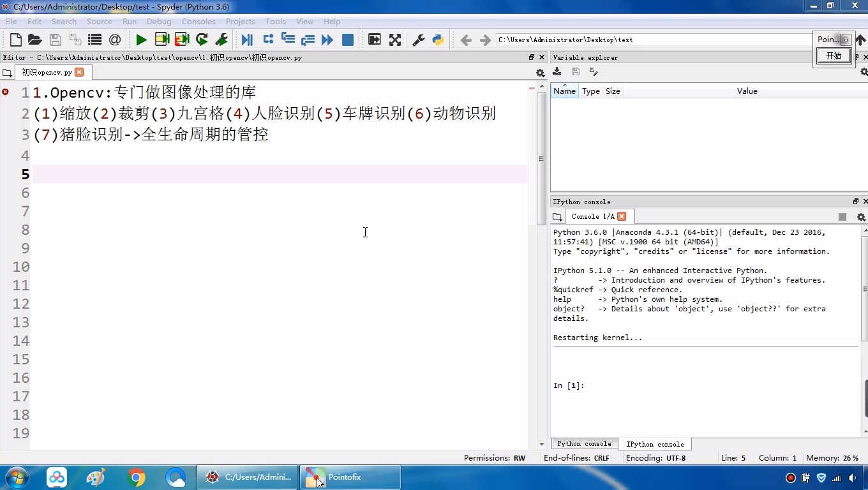Run the current script file
The width and height of the screenshot is (868, 490).
142,40
